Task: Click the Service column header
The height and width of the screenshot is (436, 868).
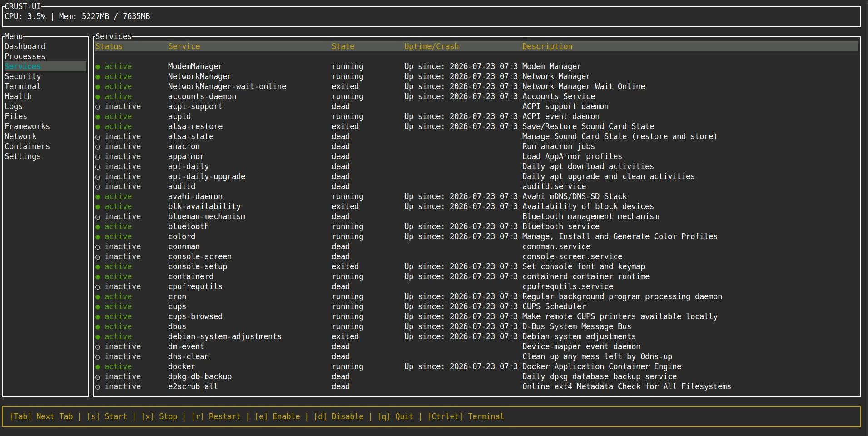Action: (184, 46)
